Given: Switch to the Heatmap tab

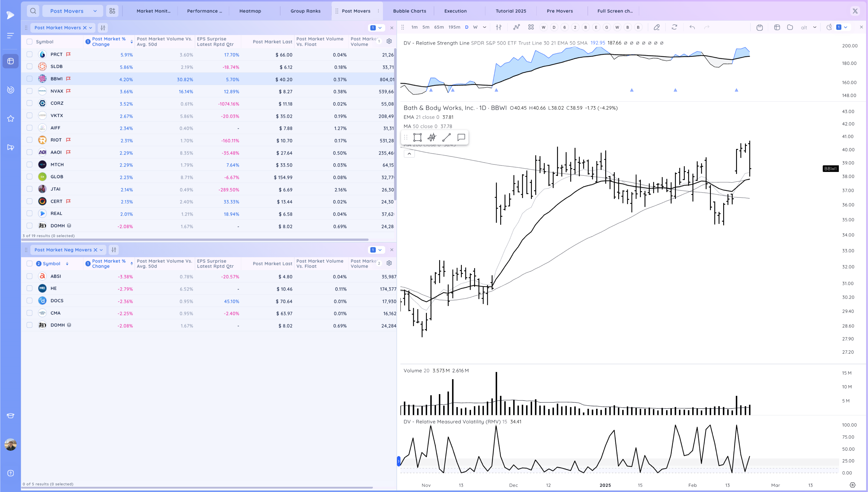Looking at the screenshot, I should [250, 11].
